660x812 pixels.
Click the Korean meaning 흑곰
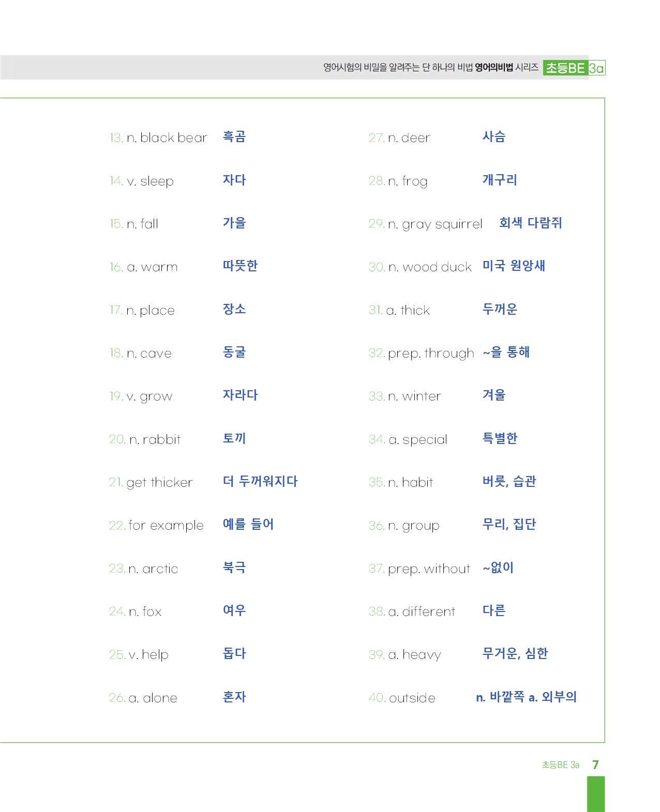pyautogui.click(x=234, y=136)
